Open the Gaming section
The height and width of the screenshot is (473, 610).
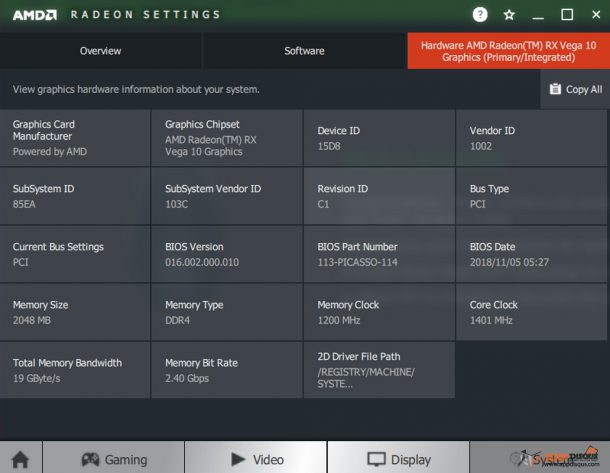[114, 459]
